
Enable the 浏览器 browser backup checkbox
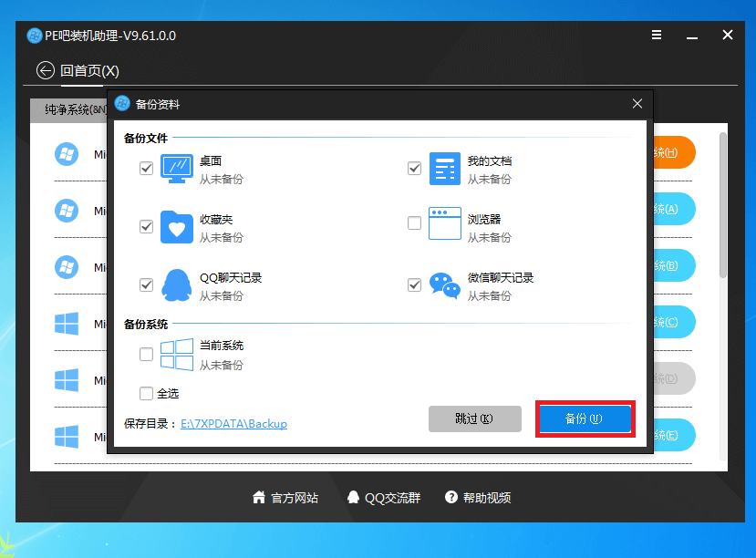[414, 223]
